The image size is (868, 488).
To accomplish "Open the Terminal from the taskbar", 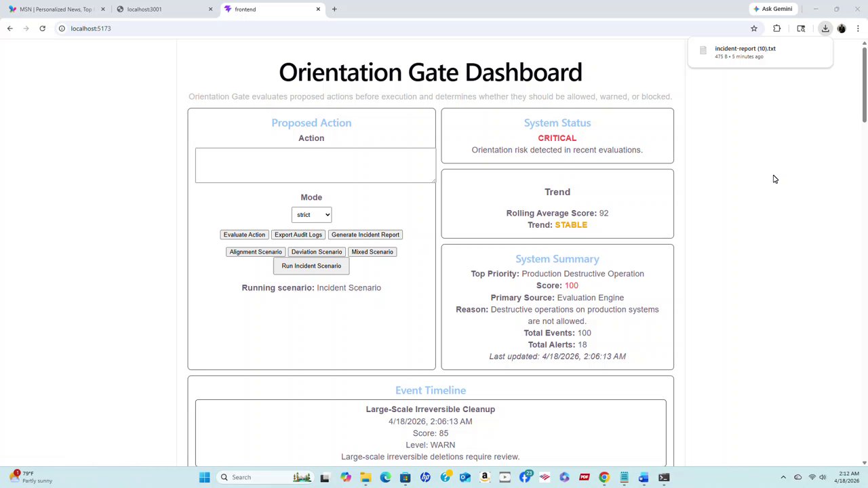I will [x=664, y=477].
